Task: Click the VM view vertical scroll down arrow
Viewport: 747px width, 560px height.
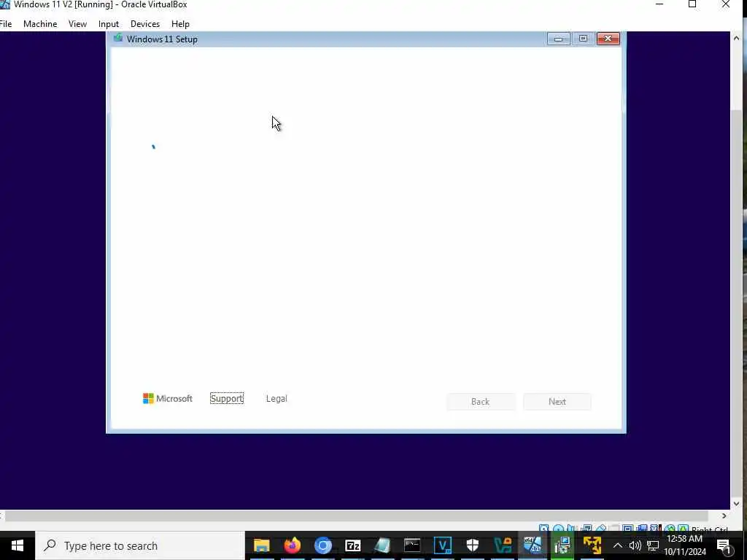Action: 737,503
